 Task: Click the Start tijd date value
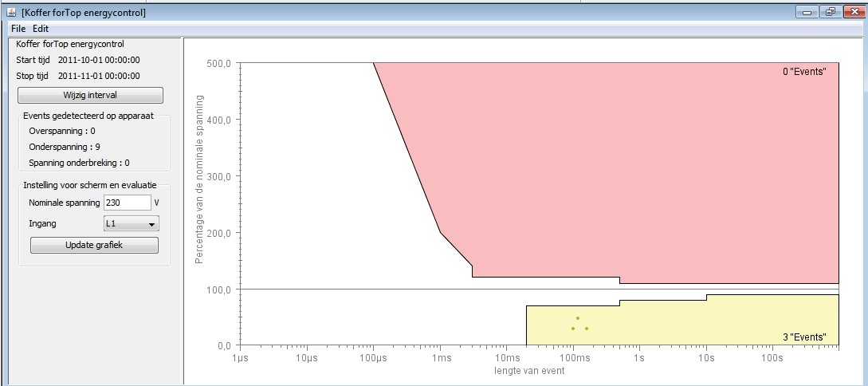click(99, 60)
